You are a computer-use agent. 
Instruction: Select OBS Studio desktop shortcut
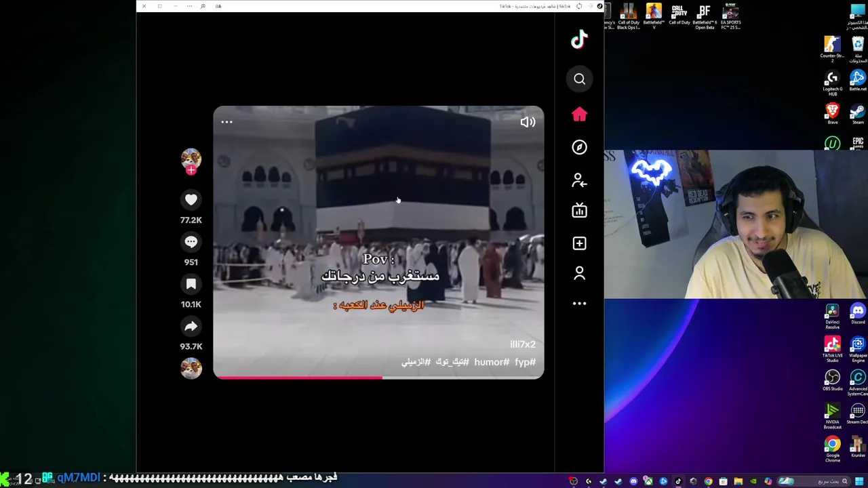point(832,380)
